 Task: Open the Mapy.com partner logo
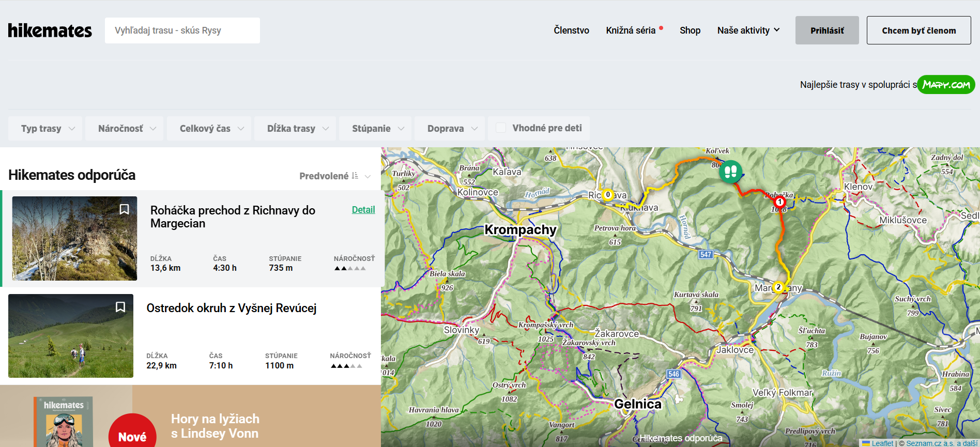click(945, 85)
